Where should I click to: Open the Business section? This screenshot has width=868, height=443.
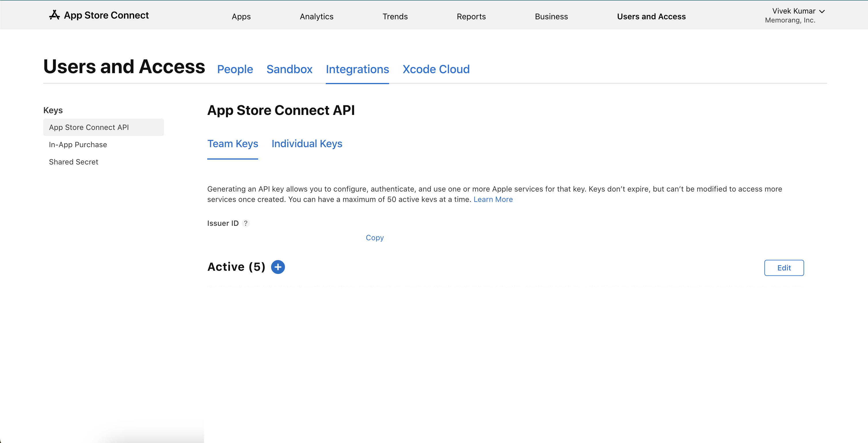[x=551, y=16]
